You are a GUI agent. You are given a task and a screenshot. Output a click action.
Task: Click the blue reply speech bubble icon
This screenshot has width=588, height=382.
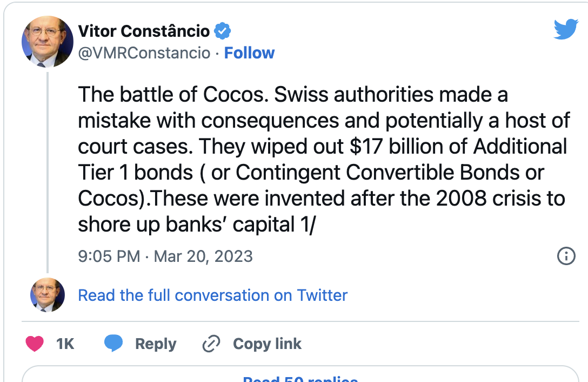[113, 344]
